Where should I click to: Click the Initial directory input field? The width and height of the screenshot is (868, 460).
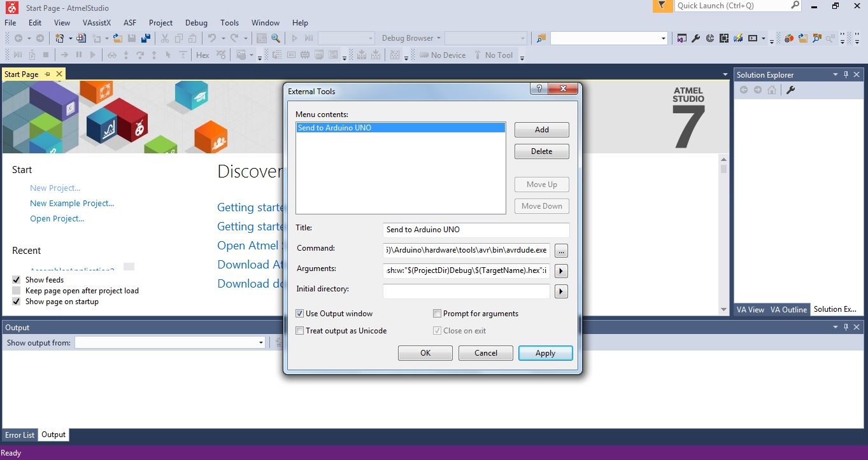tap(466, 291)
